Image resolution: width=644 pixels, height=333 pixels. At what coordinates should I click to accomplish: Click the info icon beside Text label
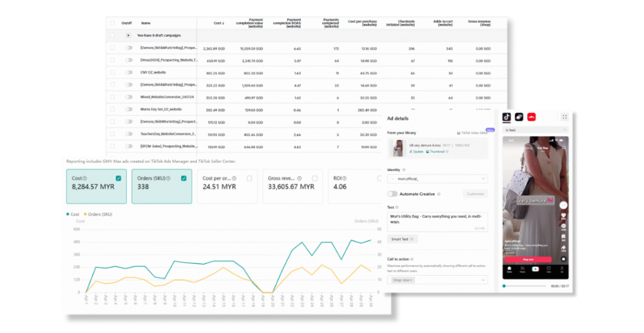397,207
